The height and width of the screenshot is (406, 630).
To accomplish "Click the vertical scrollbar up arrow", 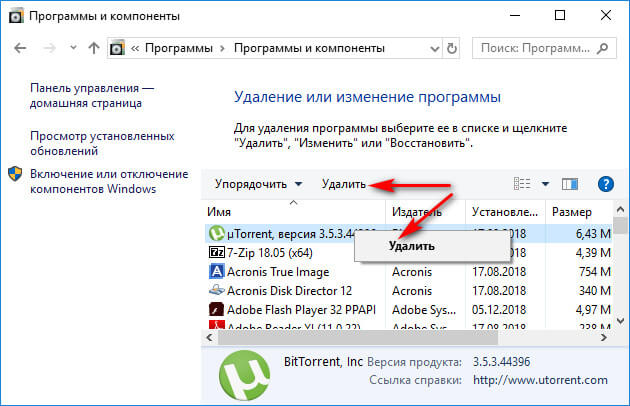I will (620, 210).
